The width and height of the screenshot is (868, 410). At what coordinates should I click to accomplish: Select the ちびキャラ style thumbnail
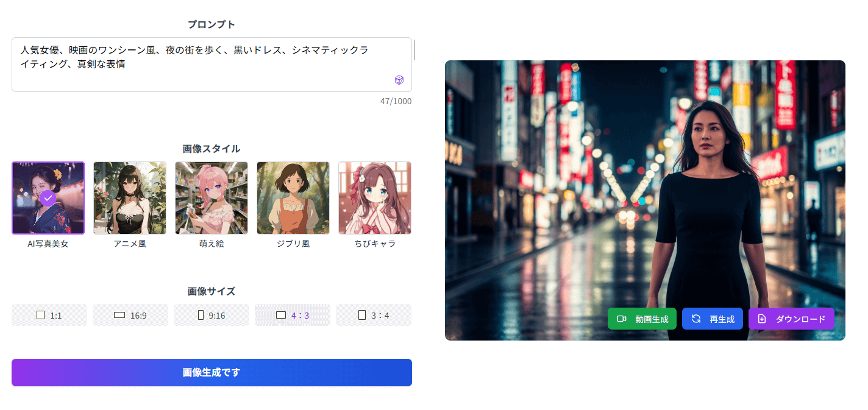coord(375,198)
